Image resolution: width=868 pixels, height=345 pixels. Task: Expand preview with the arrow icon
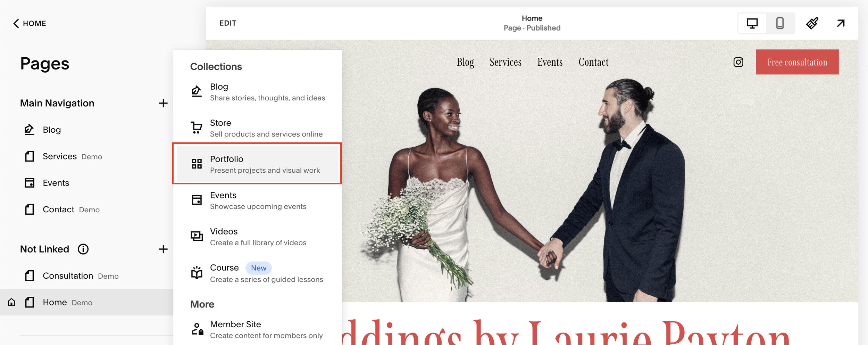coord(841,23)
